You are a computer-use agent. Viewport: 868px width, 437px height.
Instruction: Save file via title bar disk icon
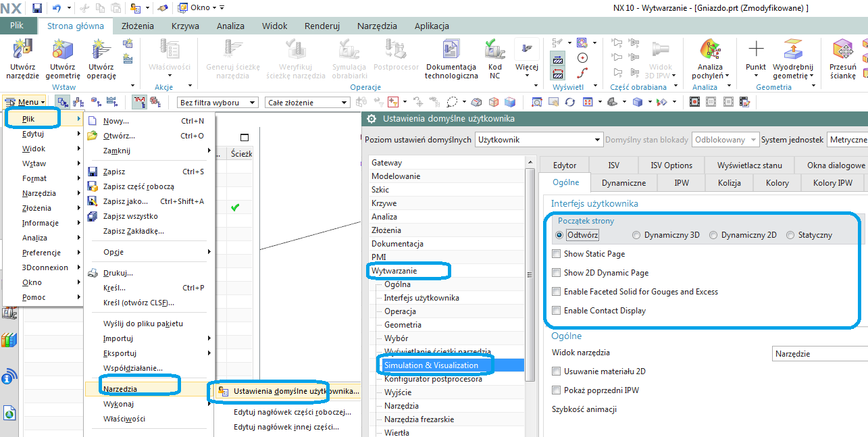(37, 8)
